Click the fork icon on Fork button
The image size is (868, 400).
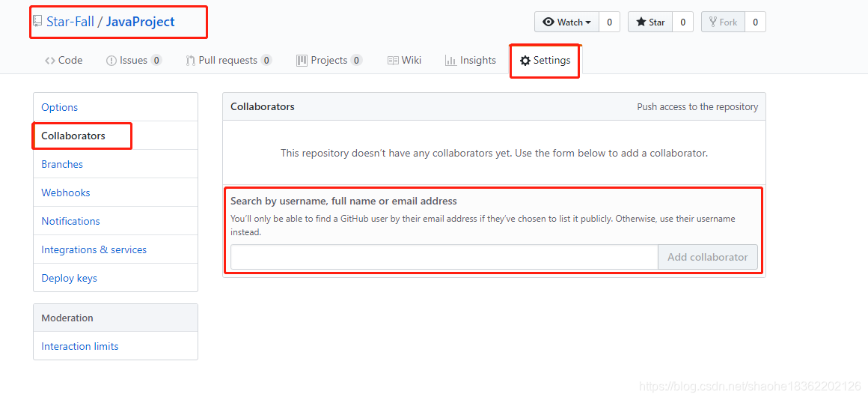point(713,22)
